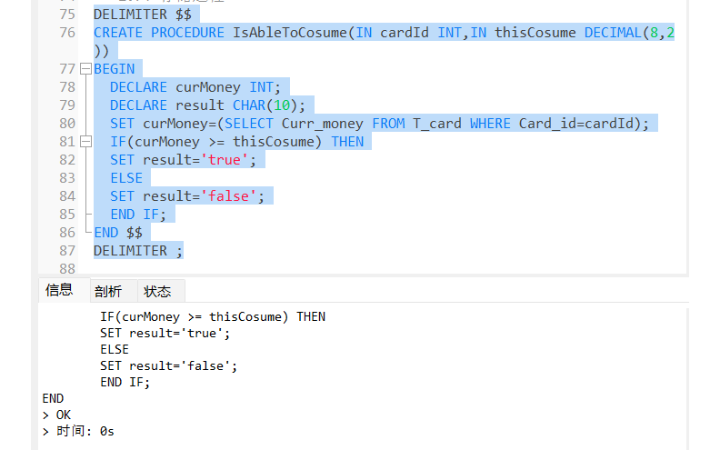Click the DECLARE curMoney INT line
The image size is (720, 450).
[x=195, y=87]
